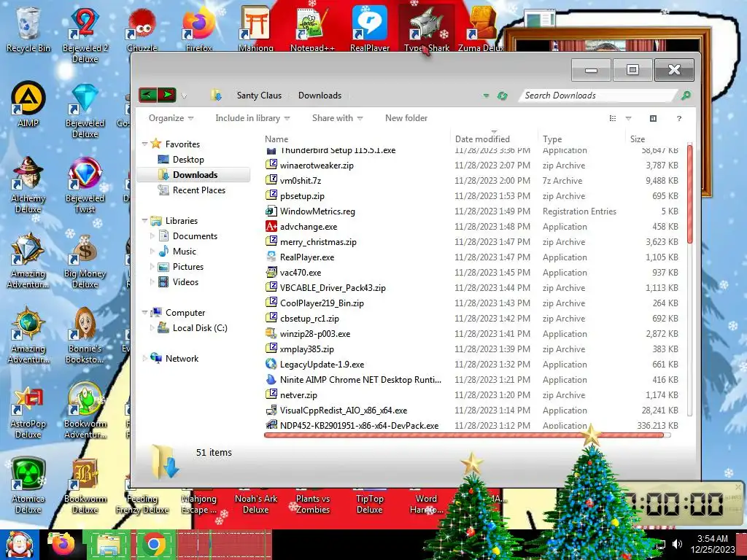The height and width of the screenshot is (560, 747).
Task: Open the Include in library dropdown
Action: (252, 118)
